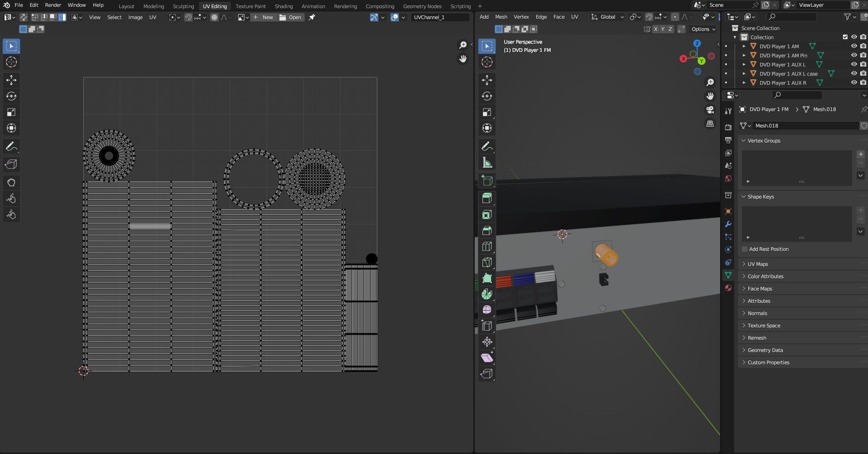This screenshot has width=868, height=454.
Task: Select the Move tool in UV editor
Action: click(x=11, y=80)
